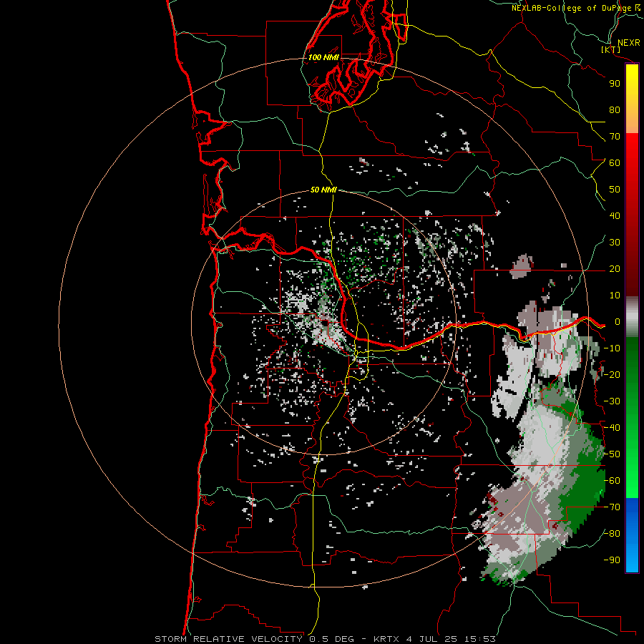Click the -70 value on the velocity scale
The height and width of the screenshot is (644, 644).
coord(612,507)
